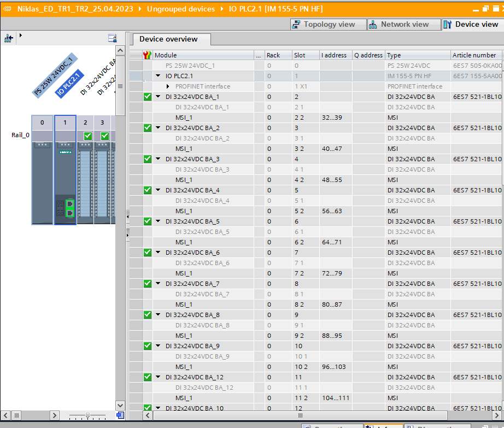The height and width of the screenshot is (428, 504).
Task: Click the device selector icon in graphic toolbar
Action: pyautogui.click(x=9, y=39)
